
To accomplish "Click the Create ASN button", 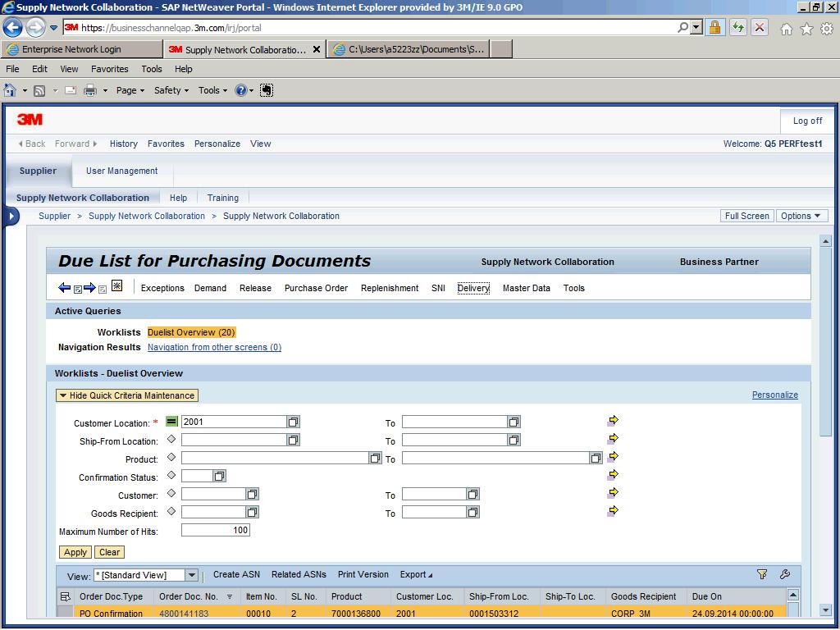I will click(x=236, y=574).
